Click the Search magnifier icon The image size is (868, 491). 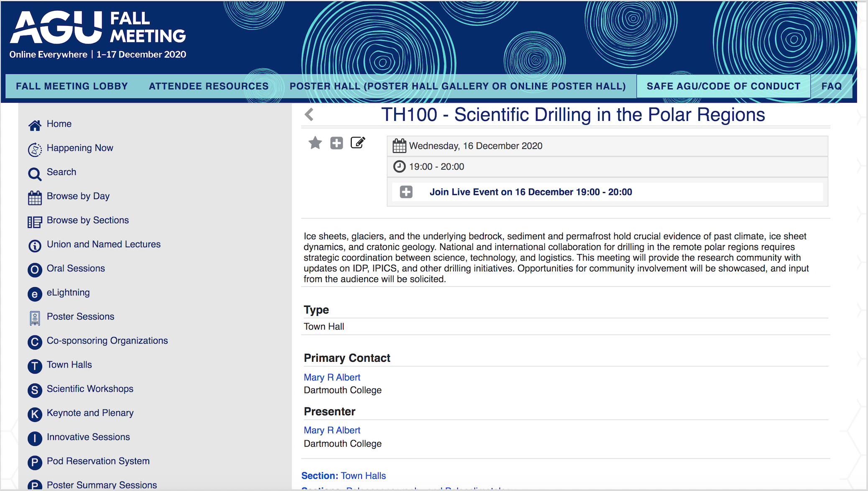click(35, 174)
